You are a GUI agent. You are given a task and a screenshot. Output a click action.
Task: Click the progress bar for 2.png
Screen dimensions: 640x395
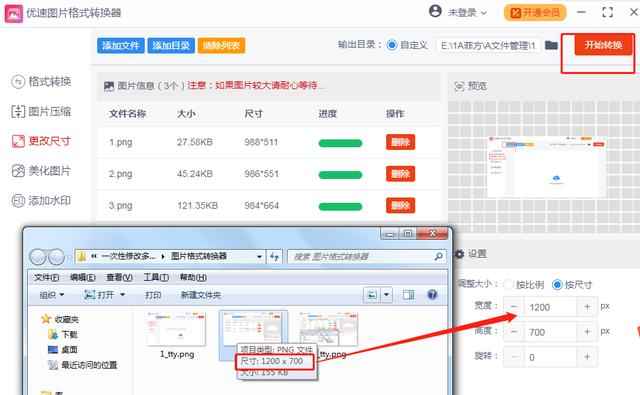(x=340, y=175)
